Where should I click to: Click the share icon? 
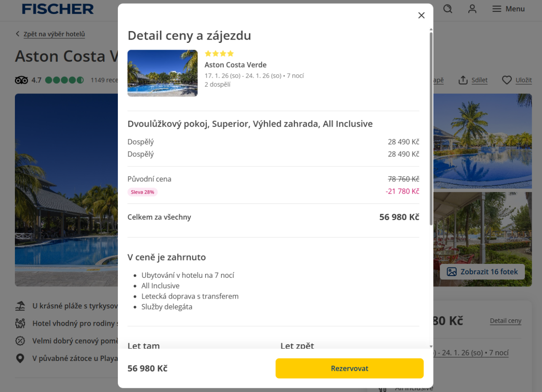tap(463, 80)
